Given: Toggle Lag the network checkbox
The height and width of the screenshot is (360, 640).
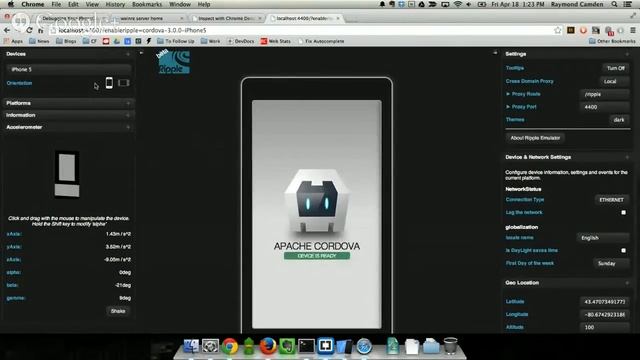Looking at the screenshot, I should click(x=623, y=213).
